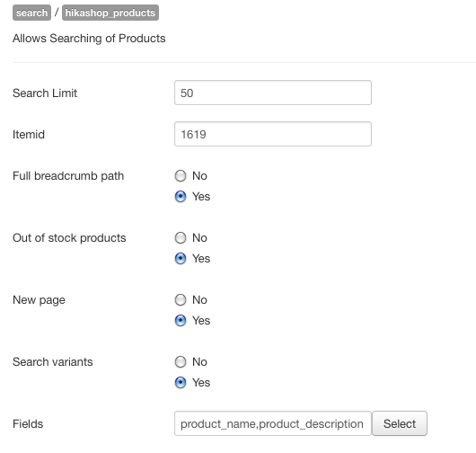This screenshot has height=453, width=476.
Task: Select No for Out of stock products
Action: 181,237
